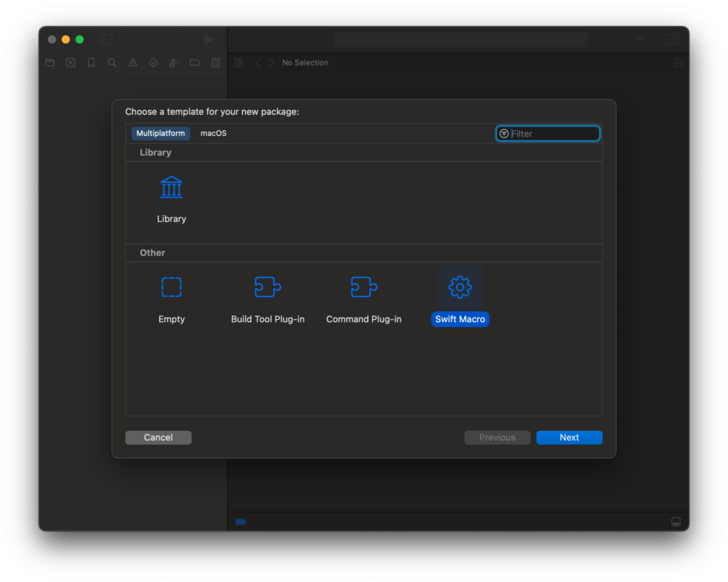Choose the Command Plug-in template
728x582 pixels.
364,297
